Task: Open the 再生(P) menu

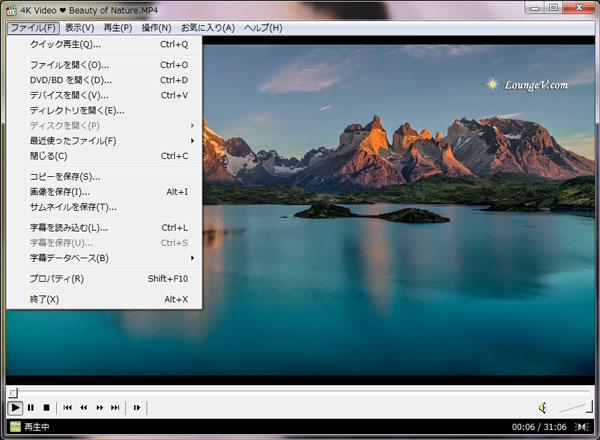Action: [118, 28]
